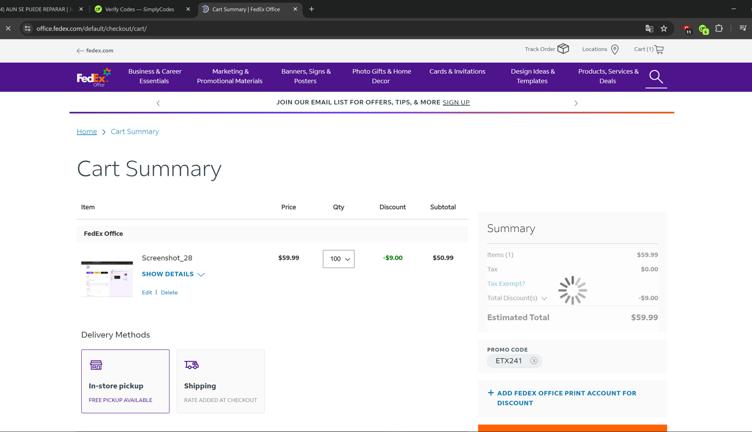
Task: Go to Home breadcrumb link
Action: [x=87, y=132]
